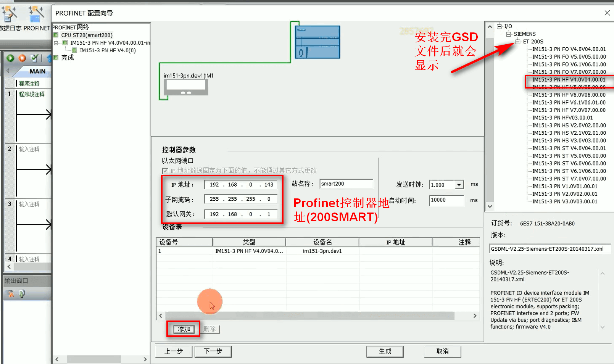The height and width of the screenshot is (364, 614).
Task: Select IM151-3 PN HF V6.0V06.00.00 in catalog
Action: coord(569,95)
